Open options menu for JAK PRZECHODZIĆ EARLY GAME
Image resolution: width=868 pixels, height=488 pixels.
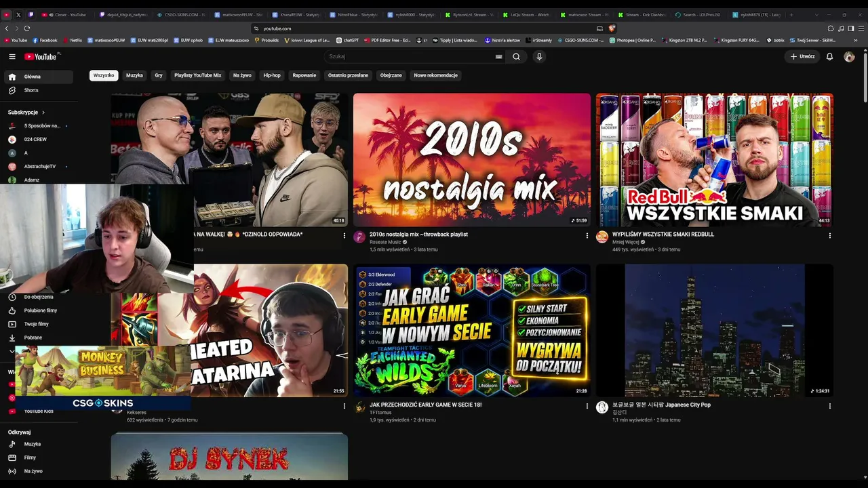[587, 406]
